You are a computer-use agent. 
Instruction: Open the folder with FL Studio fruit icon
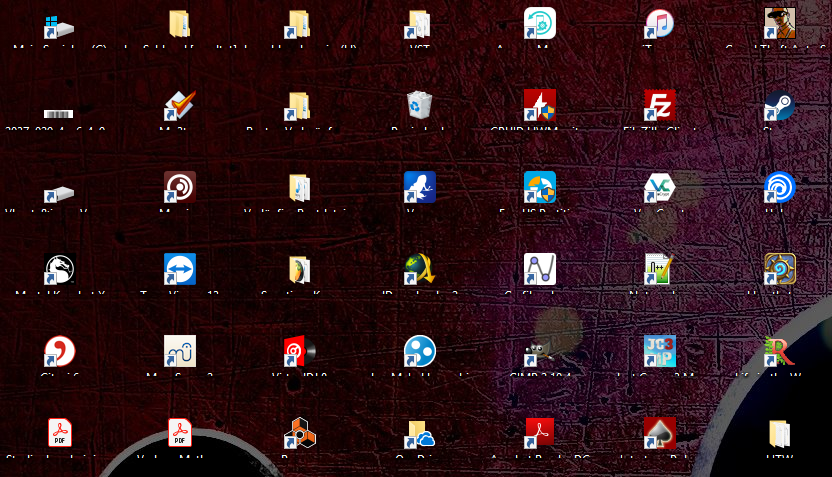299,270
